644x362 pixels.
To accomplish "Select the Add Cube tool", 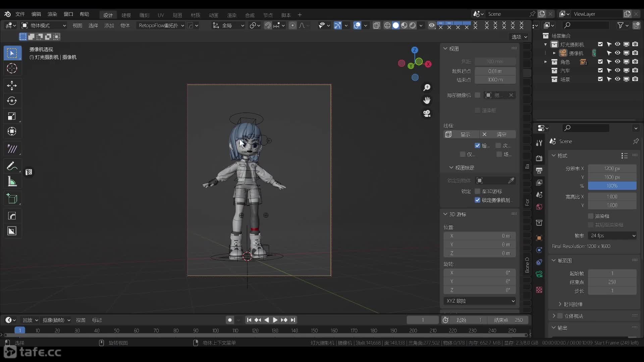I will [x=12, y=199].
